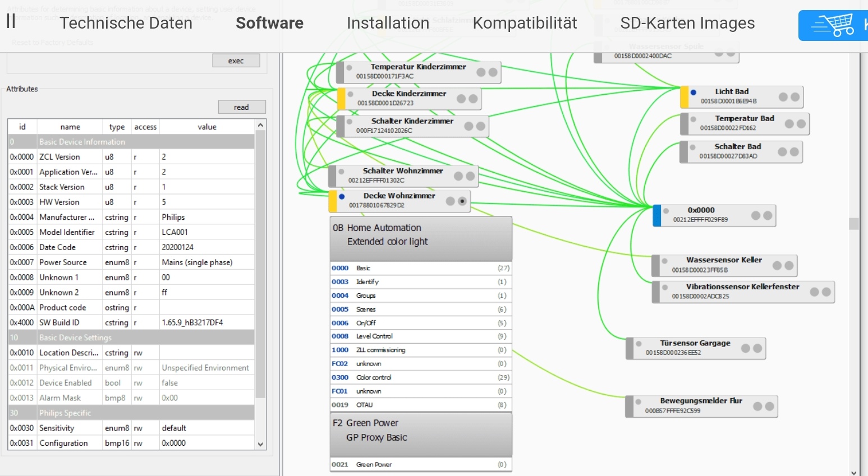Expand the rightmost circle on the 0x0000 node
868x476 pixels.
point(768,215)
